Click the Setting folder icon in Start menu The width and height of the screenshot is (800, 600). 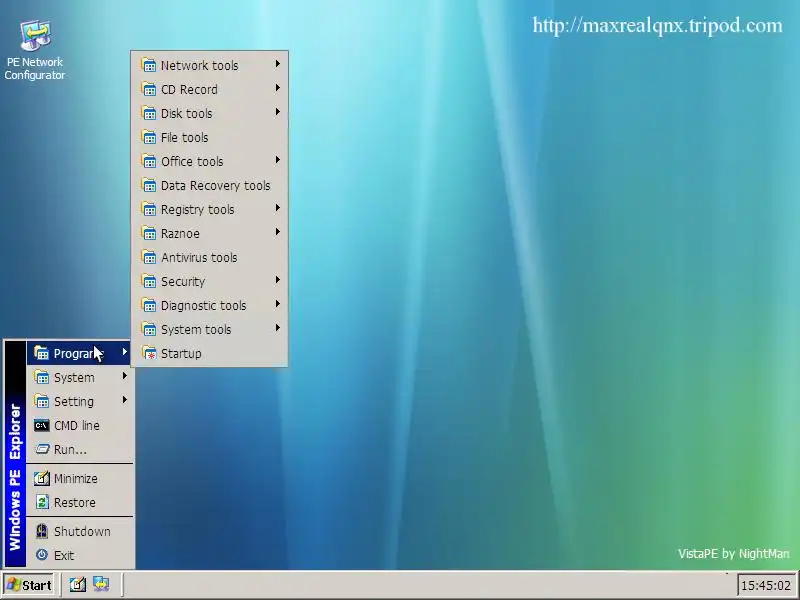click(41, 401)
